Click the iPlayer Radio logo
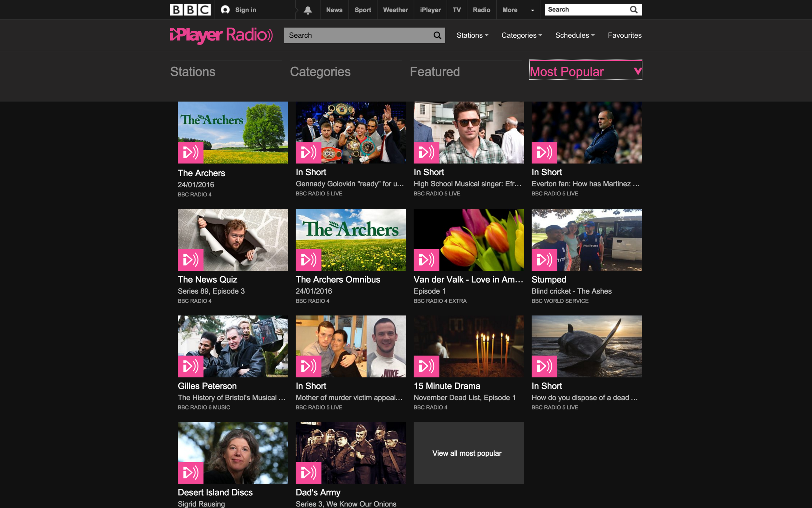 click(x=221, y=35)
